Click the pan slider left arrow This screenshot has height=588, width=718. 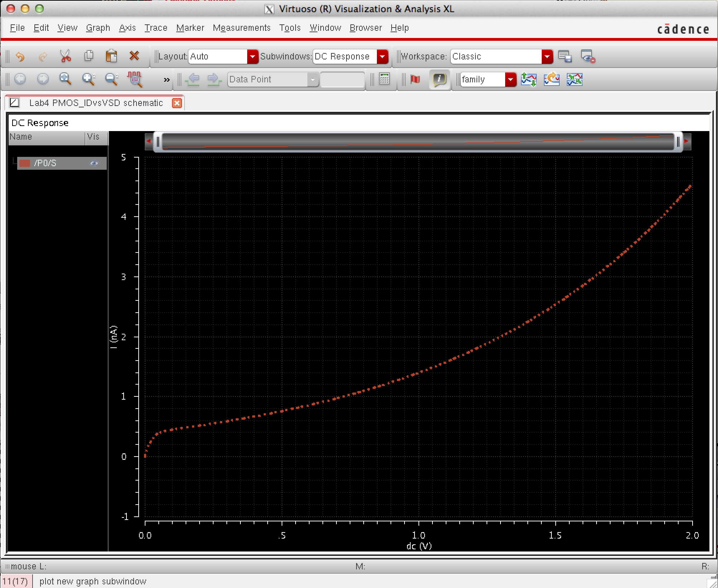(x=149, y=141)
